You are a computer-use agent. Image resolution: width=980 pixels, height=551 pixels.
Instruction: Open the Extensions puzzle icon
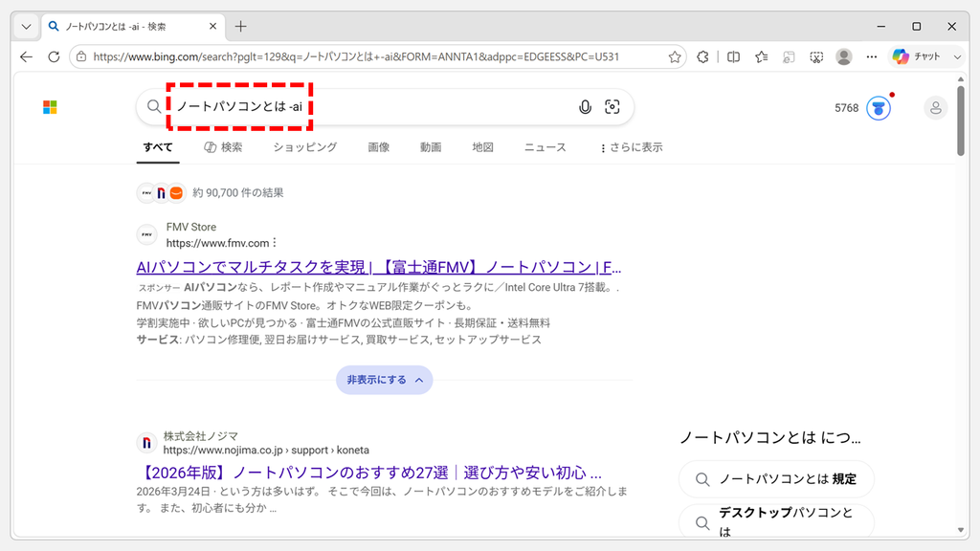point(702,56)
